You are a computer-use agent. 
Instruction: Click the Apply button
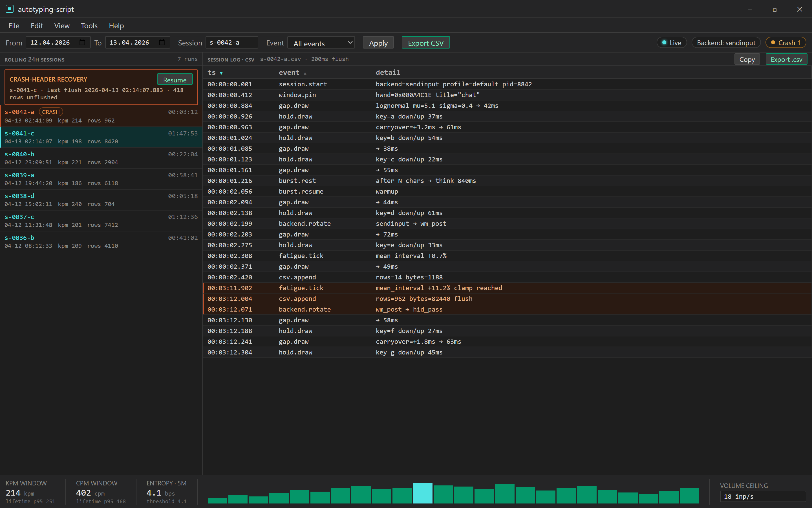pos(378,43)
